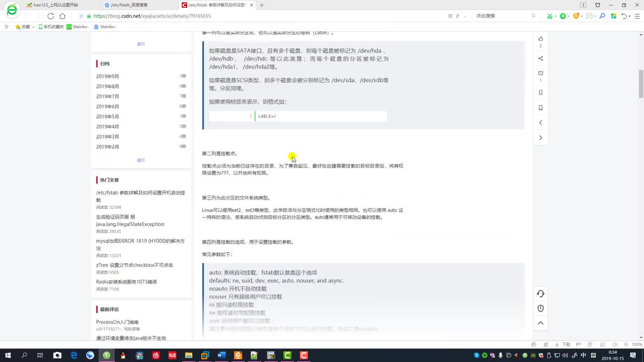Open a new tab with plus button
This screenshot has width=644, height=362.
262,5
